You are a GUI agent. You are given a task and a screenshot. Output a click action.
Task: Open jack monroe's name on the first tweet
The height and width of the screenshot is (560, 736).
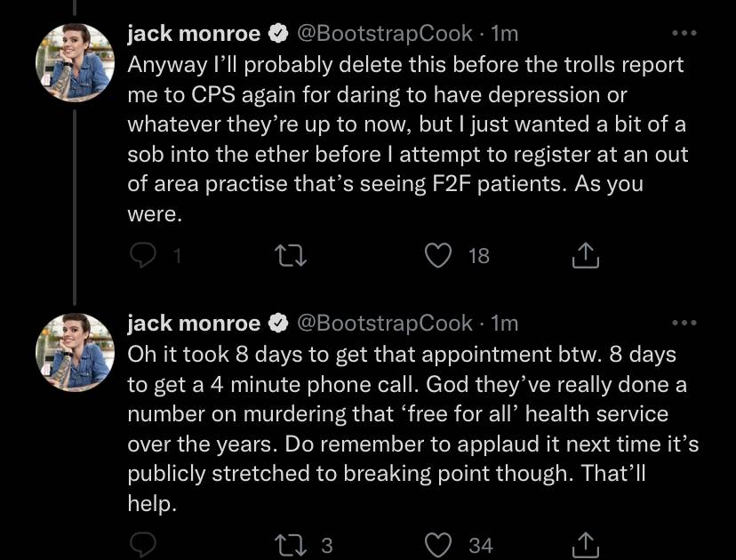(194, 34)
